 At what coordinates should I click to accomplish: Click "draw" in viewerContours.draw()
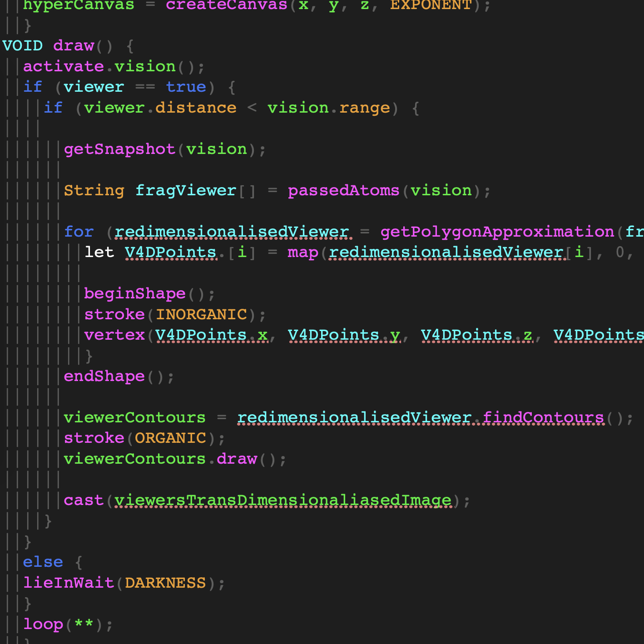237,459
